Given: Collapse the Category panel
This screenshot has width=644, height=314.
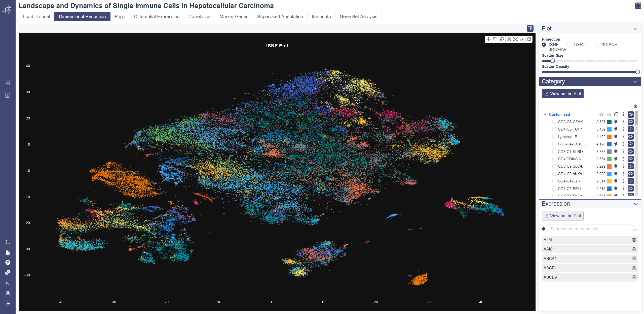Looking at the screenshot, I should click(x=635, y=82).
